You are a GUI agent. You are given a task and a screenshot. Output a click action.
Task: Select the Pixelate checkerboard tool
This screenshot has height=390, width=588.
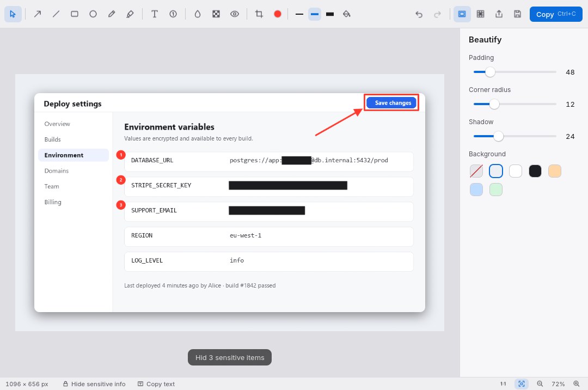[x=216, y=14]
